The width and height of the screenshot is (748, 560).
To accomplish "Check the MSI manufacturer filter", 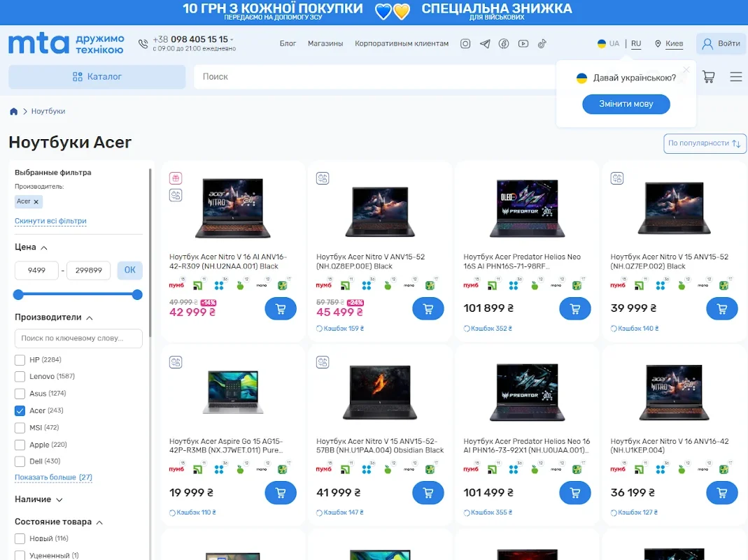I will pos(20,427).
